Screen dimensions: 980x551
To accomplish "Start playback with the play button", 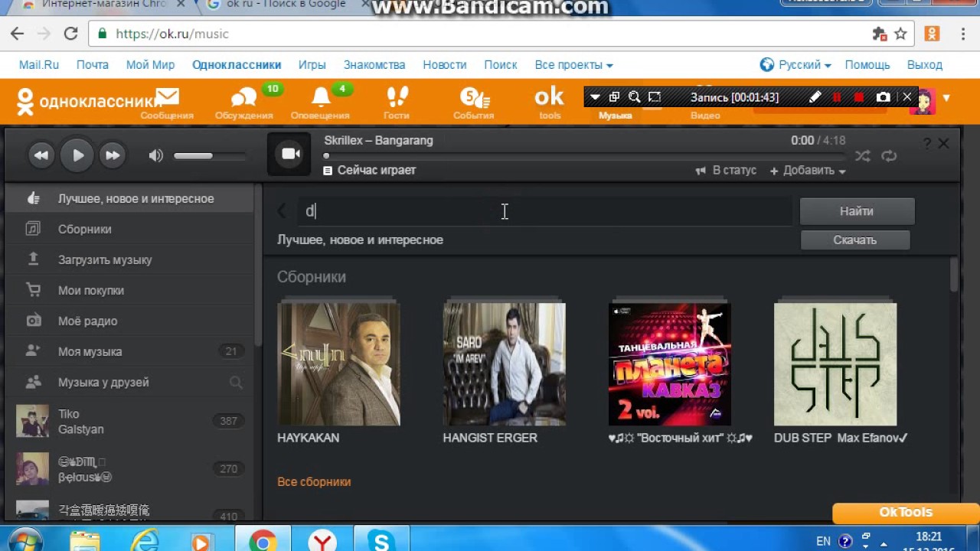I will tap(77, 155).
